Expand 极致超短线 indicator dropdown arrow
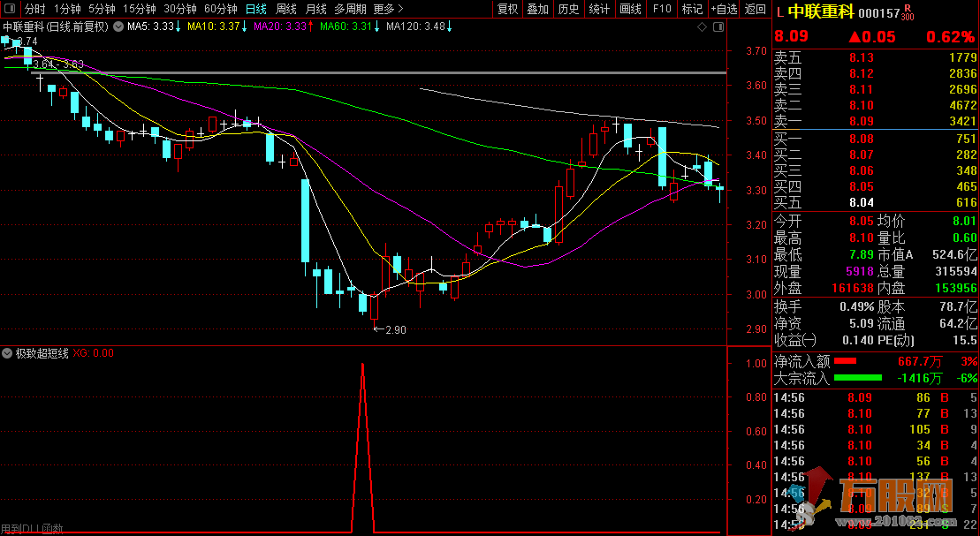 [7, 353]
